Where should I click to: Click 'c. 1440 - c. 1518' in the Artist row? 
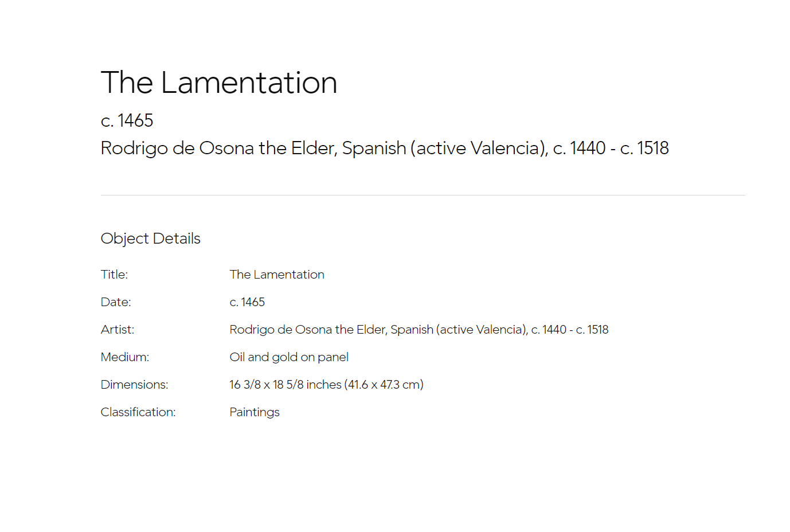click(570, 330)
